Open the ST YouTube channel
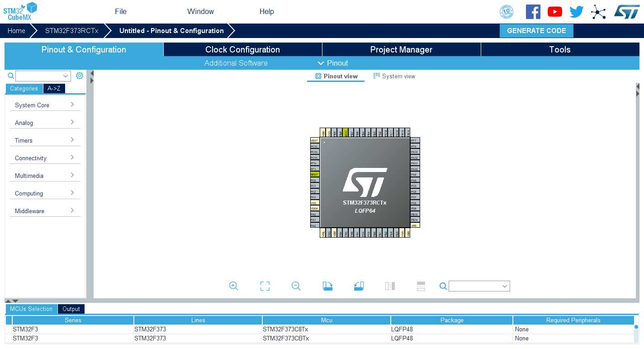Viewport: 644px width, 349px height. [x=555, y=12]
